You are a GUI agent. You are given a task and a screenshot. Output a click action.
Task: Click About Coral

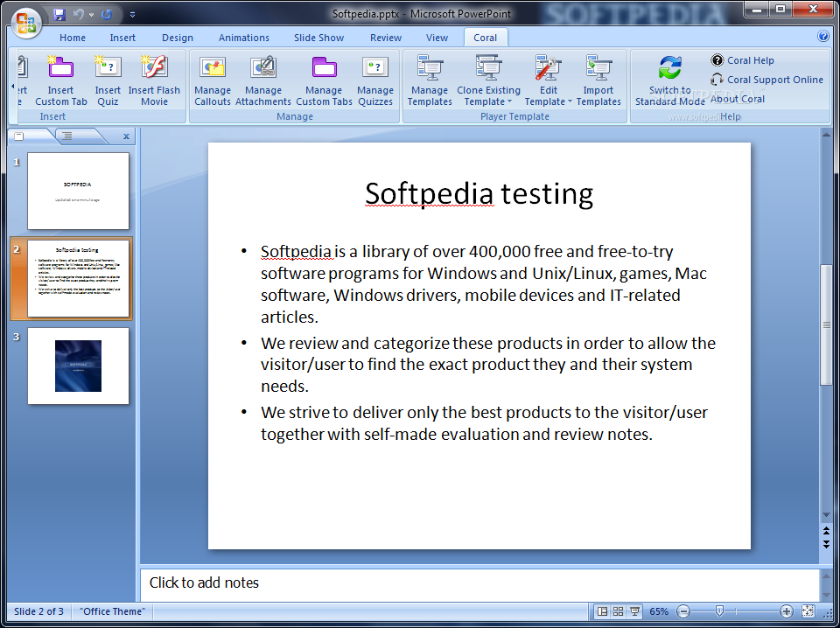737,99
